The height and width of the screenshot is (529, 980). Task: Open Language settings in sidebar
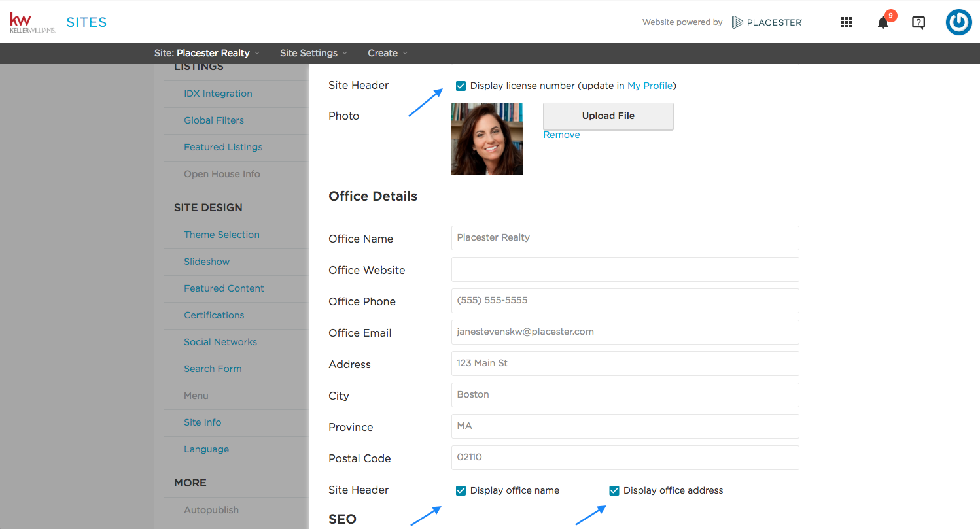(x=207, y=449)
